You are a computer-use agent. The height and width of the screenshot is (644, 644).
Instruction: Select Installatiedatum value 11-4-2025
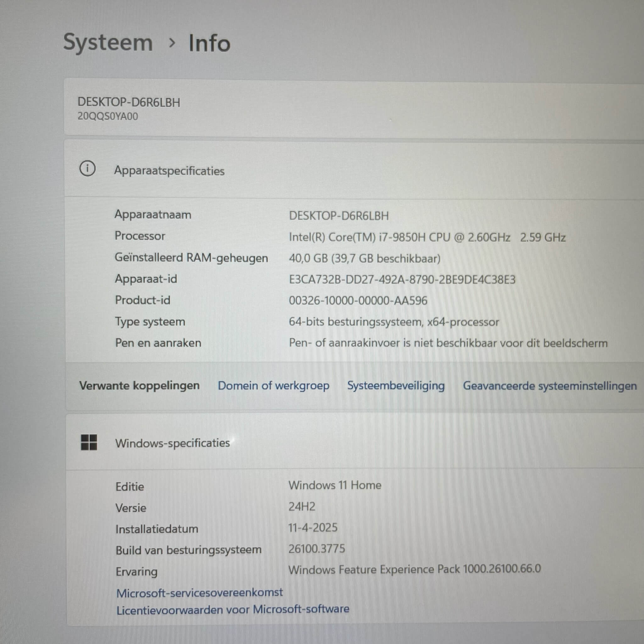313,528
